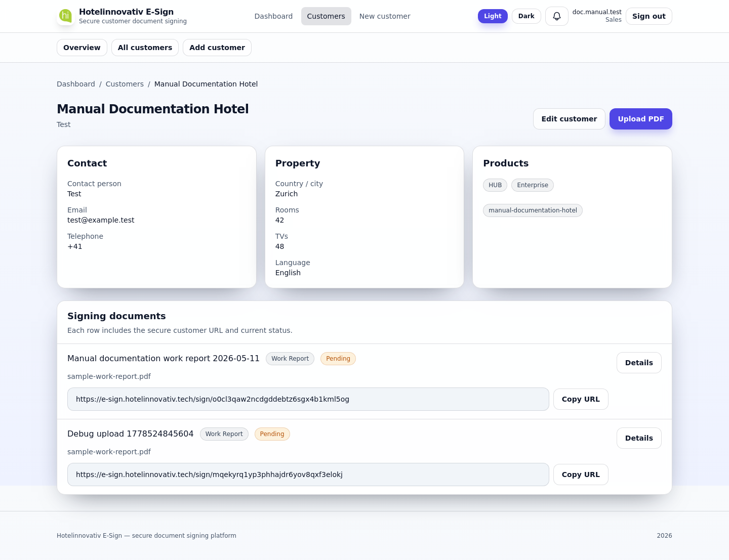This screenshot has width=729, height=560.
Task: Click the signing URL field ending in kml5og
Action: (308, 399)
